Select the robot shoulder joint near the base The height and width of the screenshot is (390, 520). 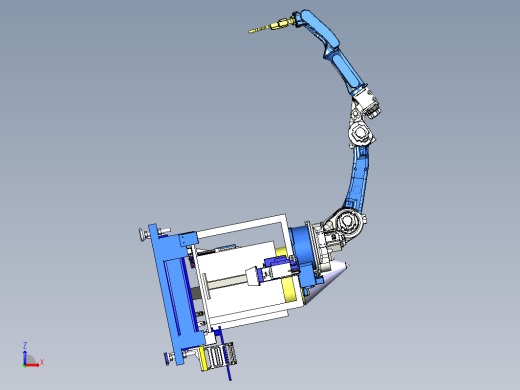pos(347,221)
